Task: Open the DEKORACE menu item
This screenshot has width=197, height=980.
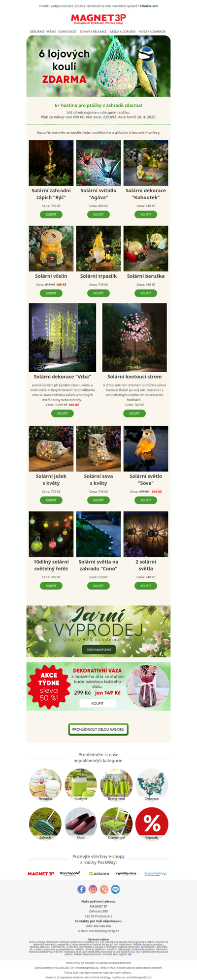Action: [37, 31]
